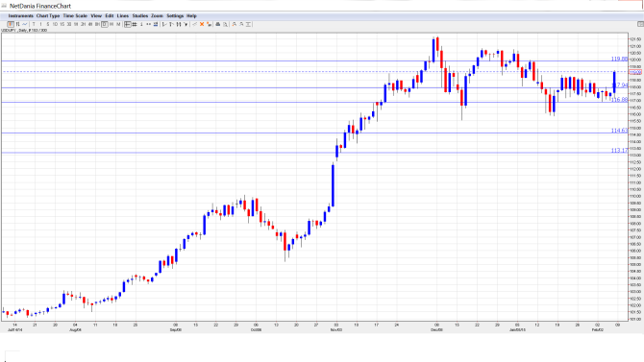Open the Chart Type menu
644x362 pixels.
click(x=48, y=15)
